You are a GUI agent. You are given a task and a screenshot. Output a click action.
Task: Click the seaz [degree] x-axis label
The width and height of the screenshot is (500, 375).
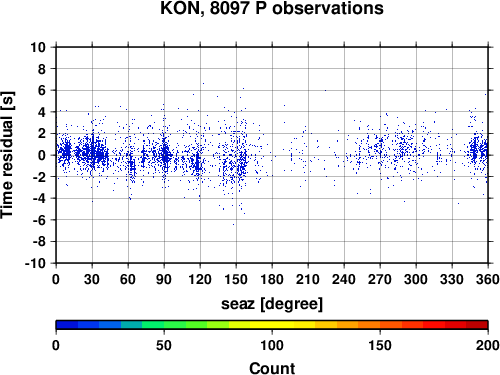[272, 304]
